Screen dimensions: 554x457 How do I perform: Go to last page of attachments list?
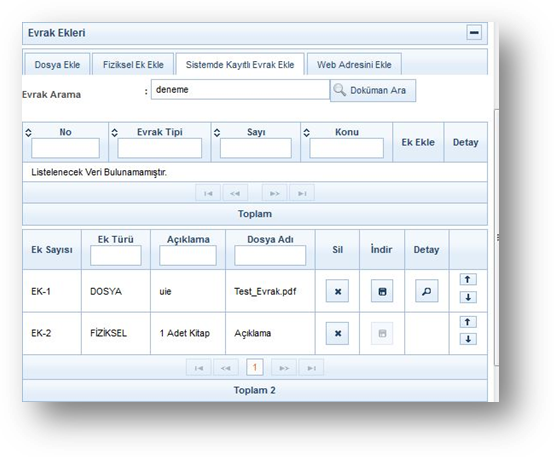[x=311, y=368]
